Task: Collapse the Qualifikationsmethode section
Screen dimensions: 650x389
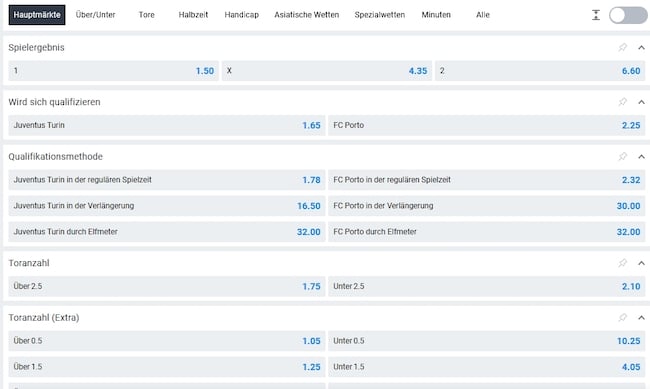Action: (x=641, y=157)
